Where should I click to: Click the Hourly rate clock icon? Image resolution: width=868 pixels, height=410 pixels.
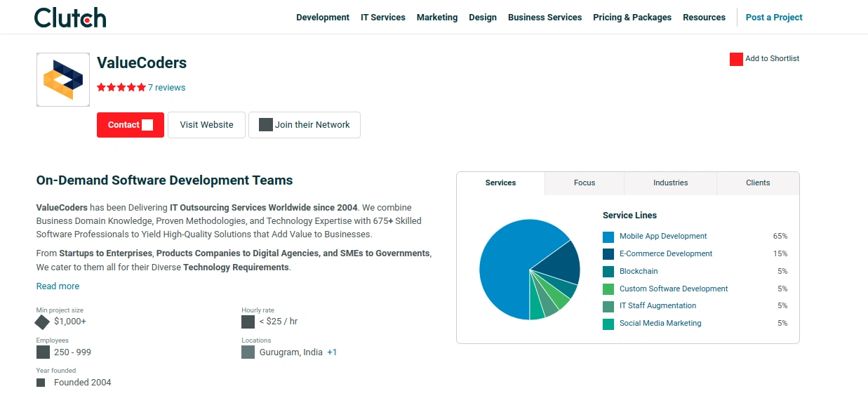click(248, 322)
